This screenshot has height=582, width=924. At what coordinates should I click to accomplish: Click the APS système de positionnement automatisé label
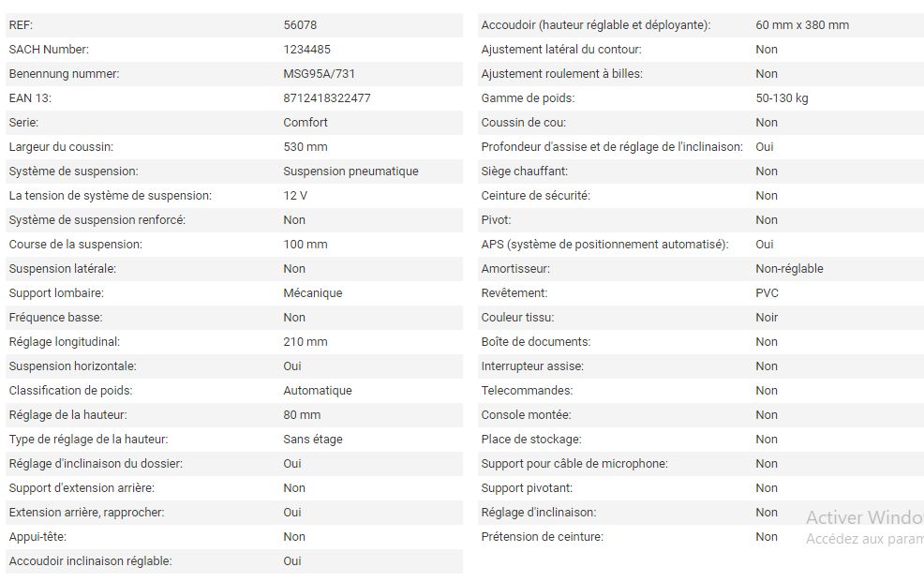tap(604, 245)
